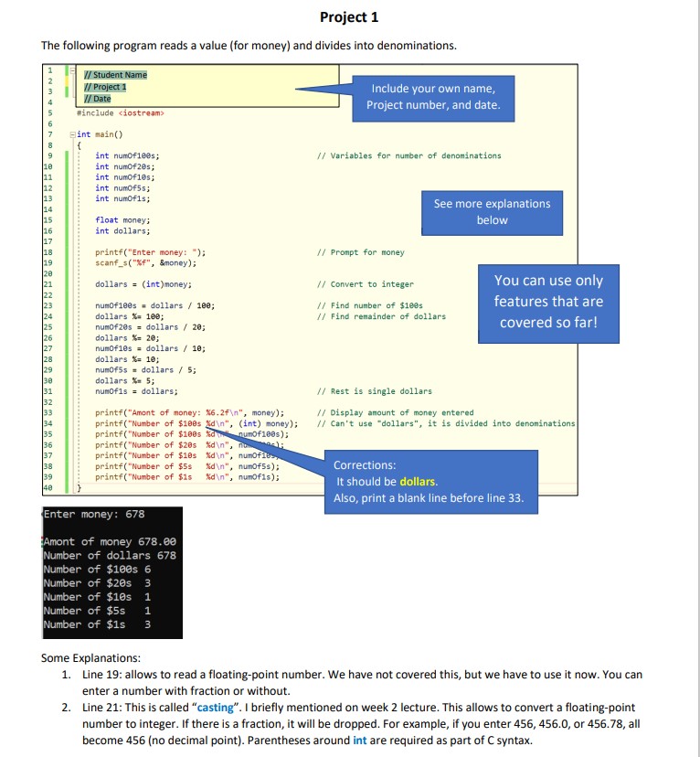The height and width of the screenshot is (757, 700).
Task: Click the '// Find number of $100s' comment
Action: coord(370,305)
